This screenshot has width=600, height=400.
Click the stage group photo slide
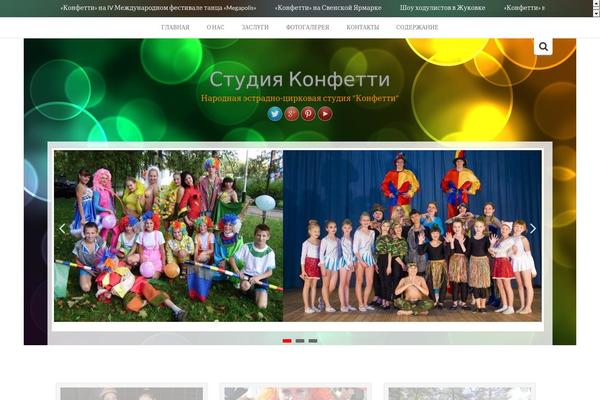(x=412, y=236)
